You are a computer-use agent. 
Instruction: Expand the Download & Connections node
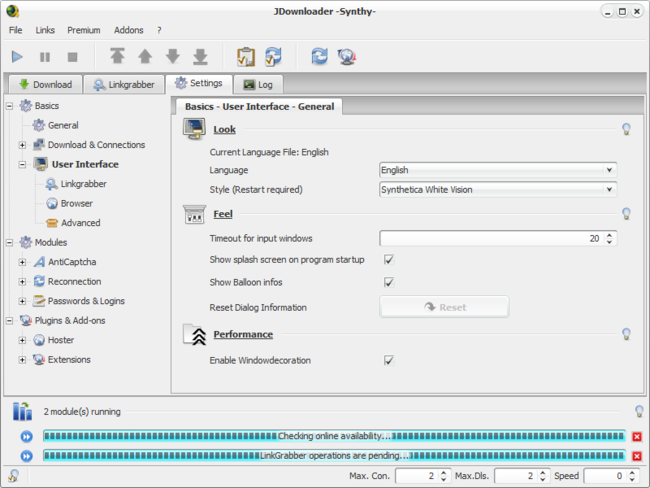(22, 145)
